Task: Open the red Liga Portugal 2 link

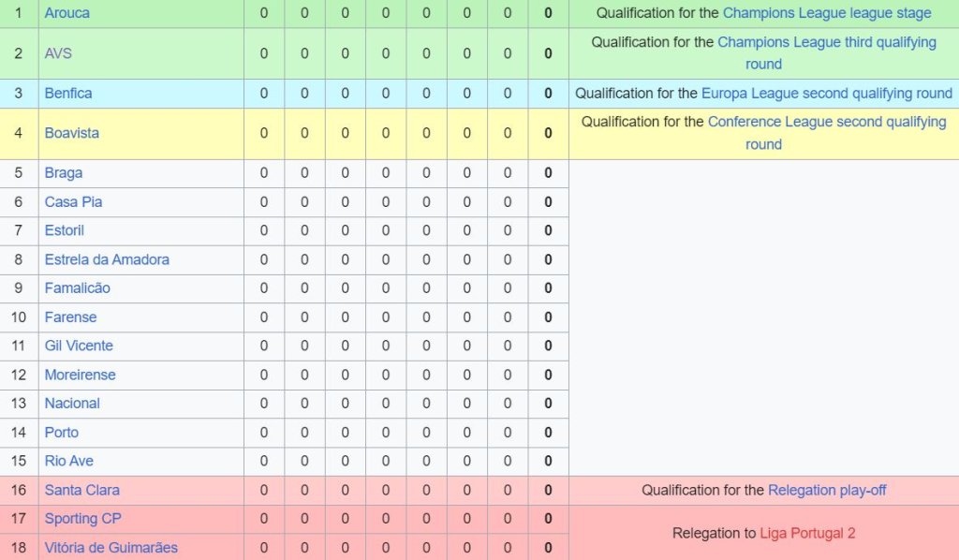Action: pos(807,534)
